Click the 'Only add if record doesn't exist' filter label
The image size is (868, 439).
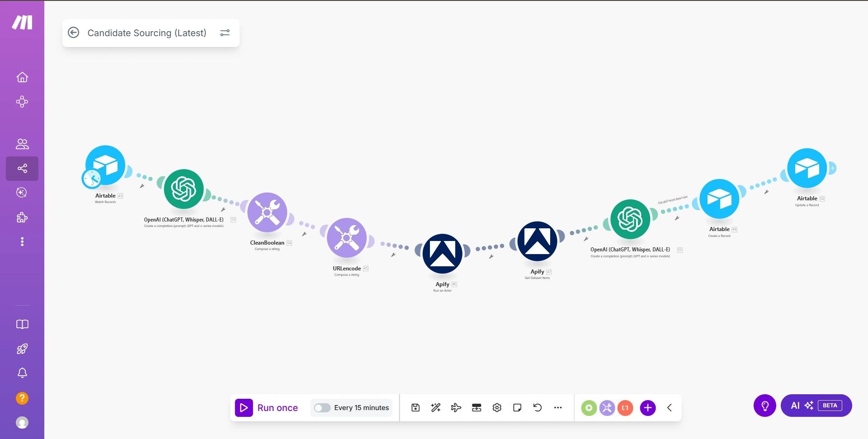(x=673, y=200)
